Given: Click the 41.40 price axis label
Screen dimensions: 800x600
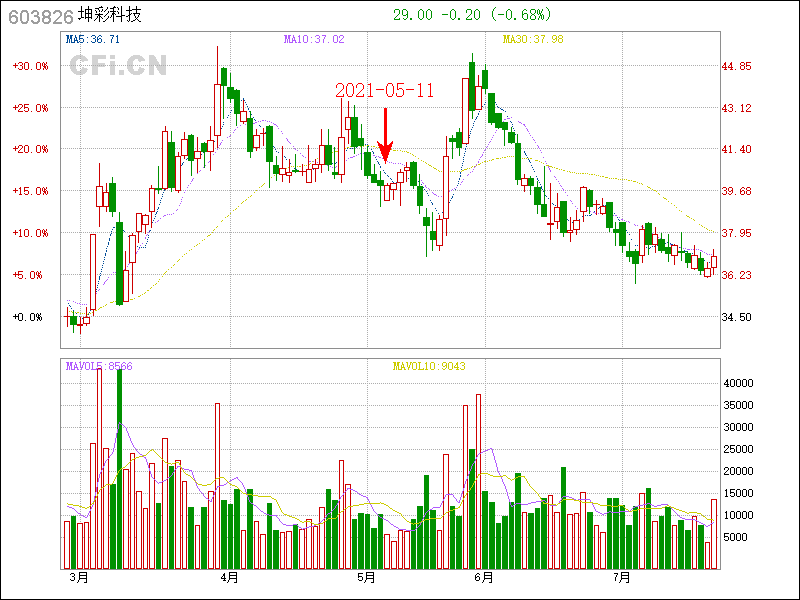Looking at the screenshot, I should click(737, 149).
